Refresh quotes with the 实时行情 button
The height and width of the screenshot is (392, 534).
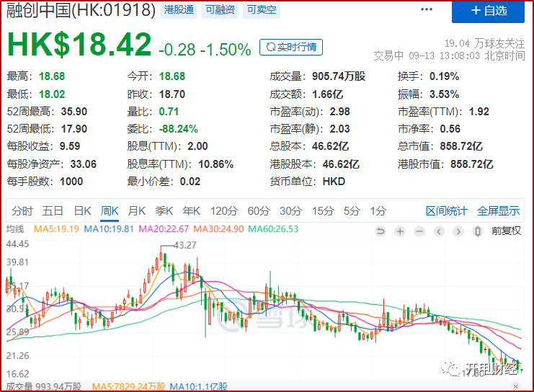point(291,47)
